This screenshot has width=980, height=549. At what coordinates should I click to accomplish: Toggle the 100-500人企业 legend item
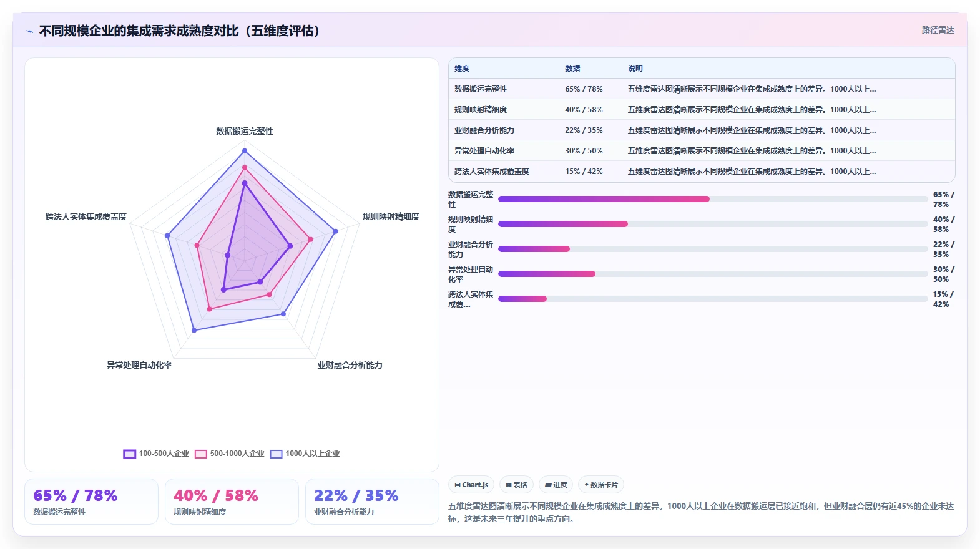coord(156,454)
